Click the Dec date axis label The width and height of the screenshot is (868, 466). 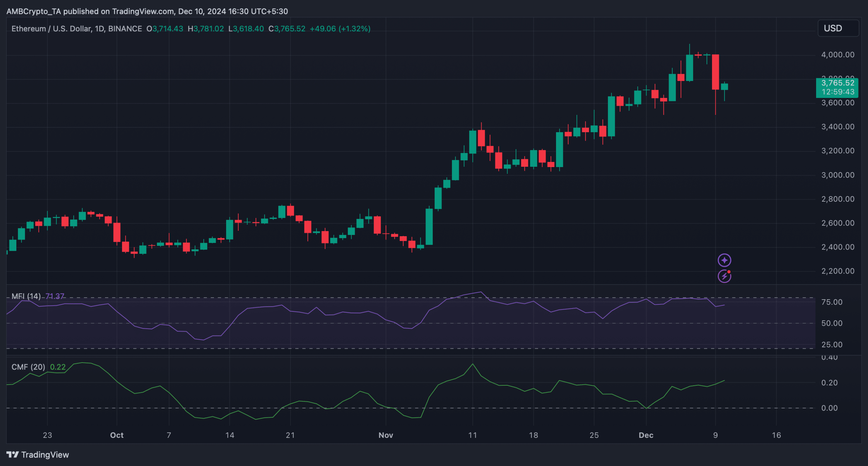[x=646, y=435]
